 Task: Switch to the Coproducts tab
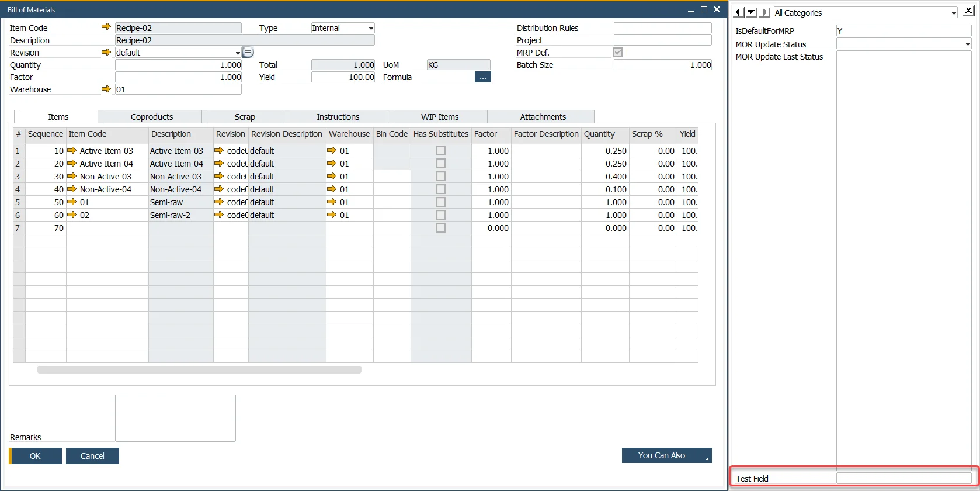151,117
